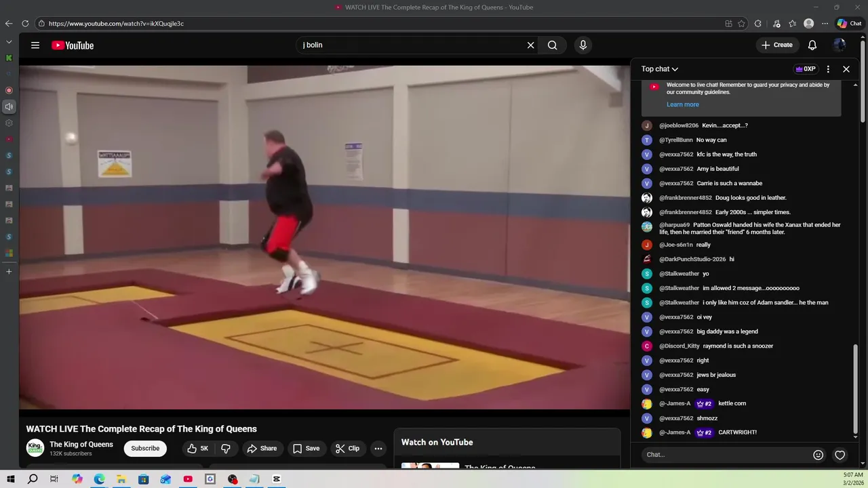
Task: Follow the Learn more link in chat
Action: pos(682,104)
